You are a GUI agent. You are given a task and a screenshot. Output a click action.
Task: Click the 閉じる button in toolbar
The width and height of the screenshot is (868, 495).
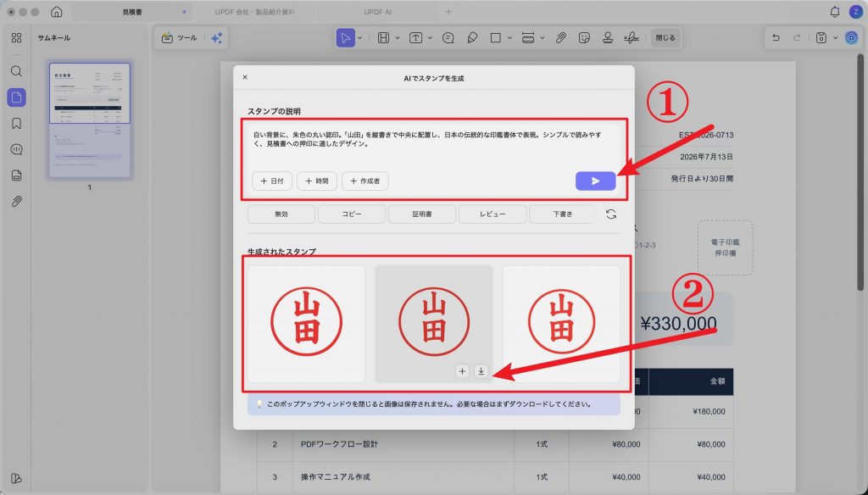(x=665, y=37)
